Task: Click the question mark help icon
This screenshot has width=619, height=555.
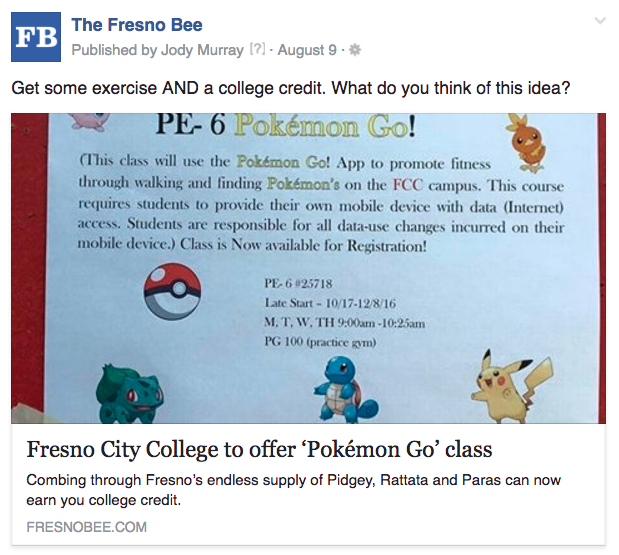Action: (258, 49)
